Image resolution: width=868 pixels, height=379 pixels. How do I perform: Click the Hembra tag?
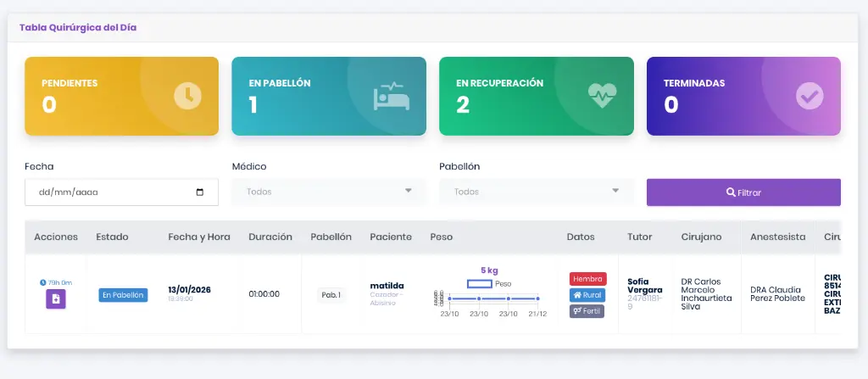pos(588,279)
